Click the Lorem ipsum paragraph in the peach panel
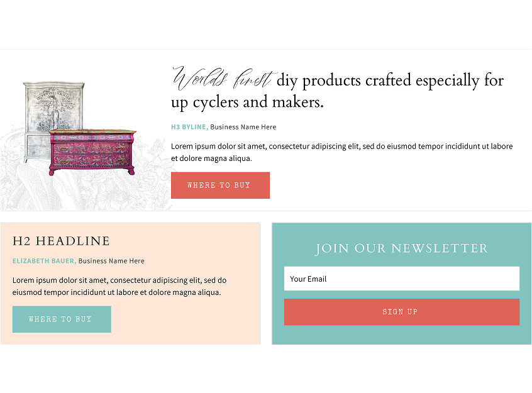The width and height of the screenshot is (532, 393). [x=119, y=286]
